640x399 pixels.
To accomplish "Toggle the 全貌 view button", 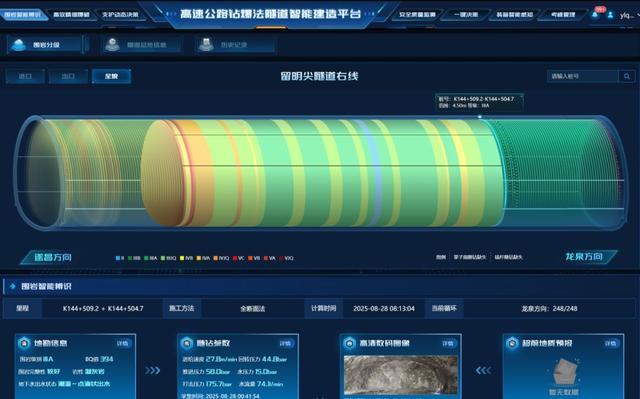I will [x=111, y=76].
